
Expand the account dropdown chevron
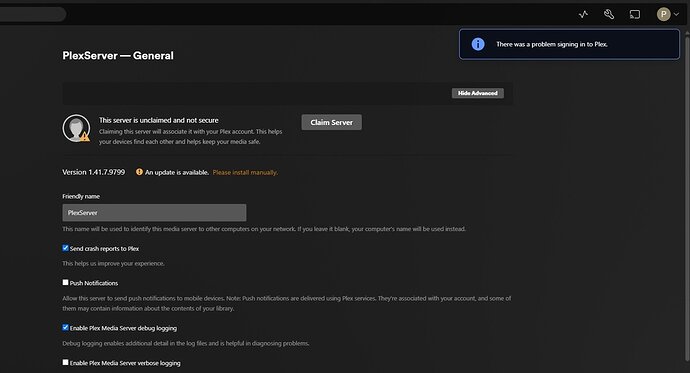[x=676, y=15]
